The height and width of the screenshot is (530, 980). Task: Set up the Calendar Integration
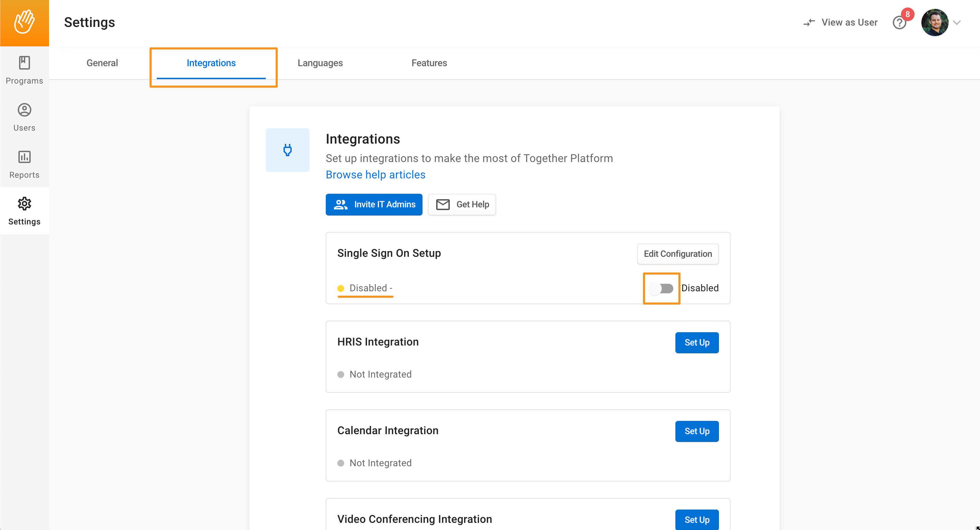pos(696,431)
